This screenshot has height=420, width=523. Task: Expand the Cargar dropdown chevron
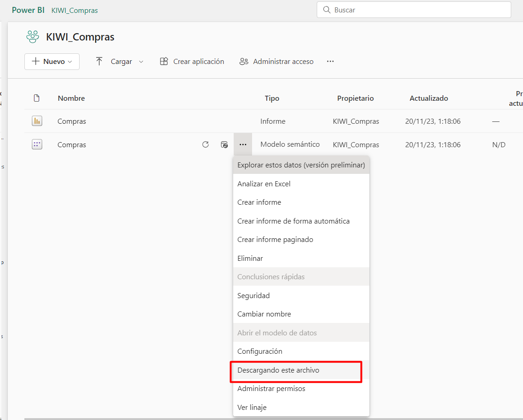pyautogui.click(x=141, y=62)
